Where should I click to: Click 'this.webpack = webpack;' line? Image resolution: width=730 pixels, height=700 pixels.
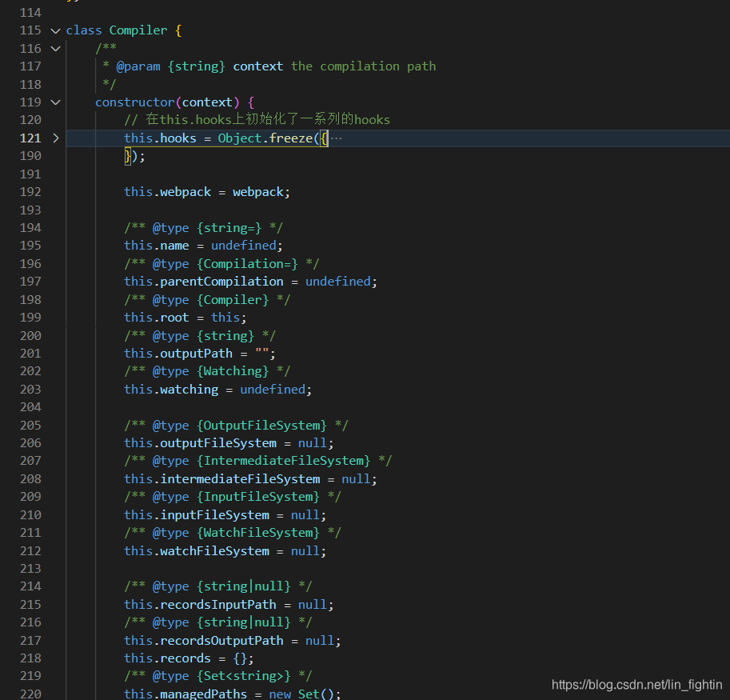tap(207, 192)
